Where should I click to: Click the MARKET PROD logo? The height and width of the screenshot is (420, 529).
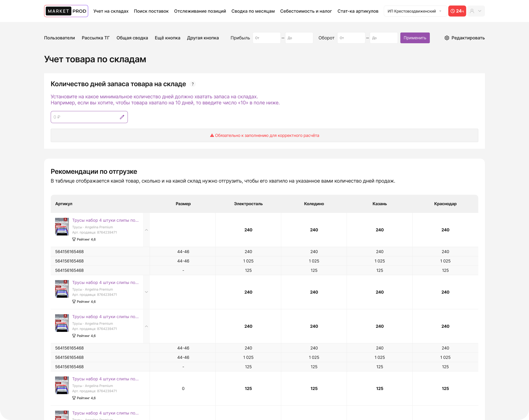tap(66, 11)
